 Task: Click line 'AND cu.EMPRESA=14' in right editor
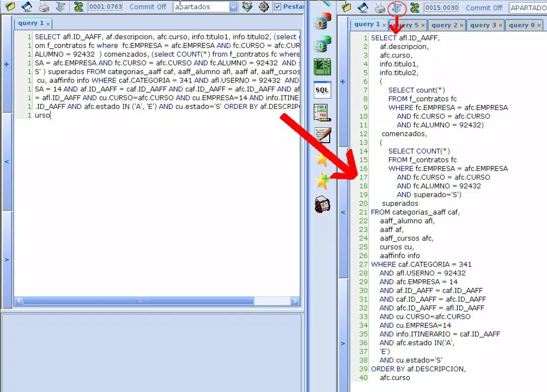coord(415,325)
